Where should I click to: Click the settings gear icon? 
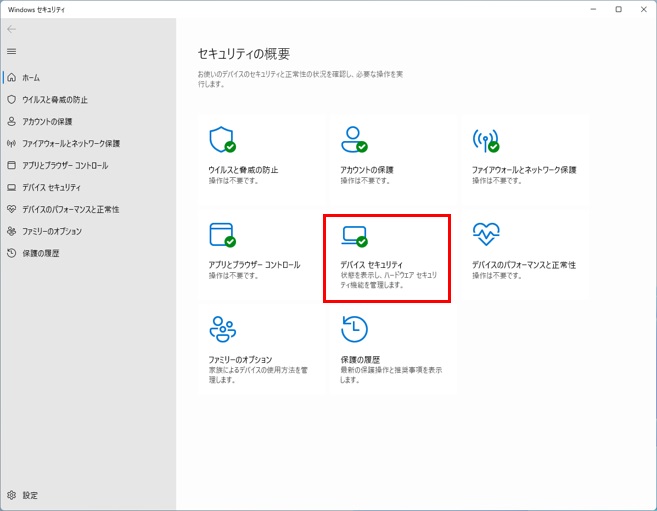click(x=11, y=495)
